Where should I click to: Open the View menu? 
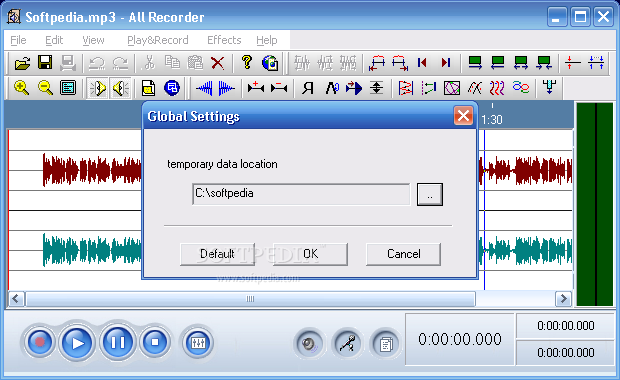93,40
